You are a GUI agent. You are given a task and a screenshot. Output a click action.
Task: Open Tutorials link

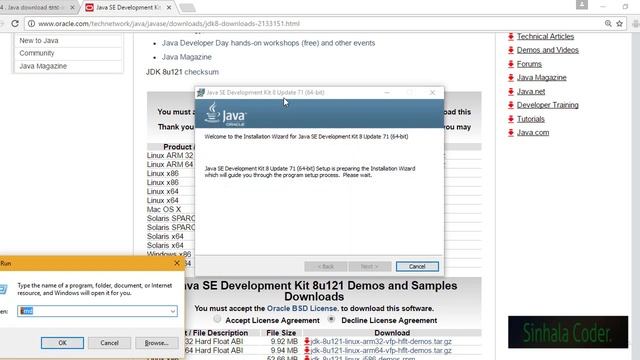click(531, 119)
